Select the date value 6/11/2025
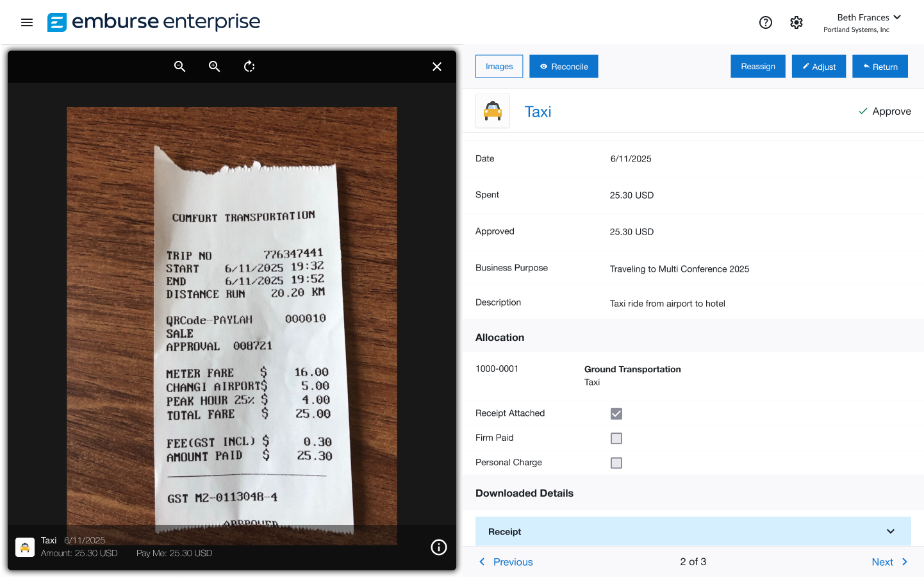 click(x=631, y=159)
